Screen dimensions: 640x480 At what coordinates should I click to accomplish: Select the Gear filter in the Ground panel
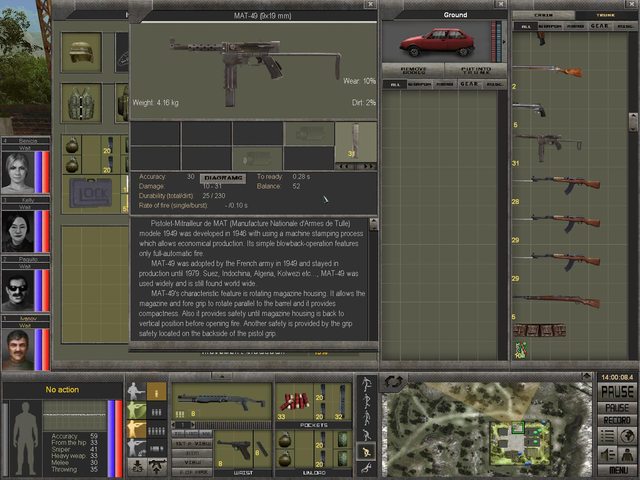coord(469,84)
